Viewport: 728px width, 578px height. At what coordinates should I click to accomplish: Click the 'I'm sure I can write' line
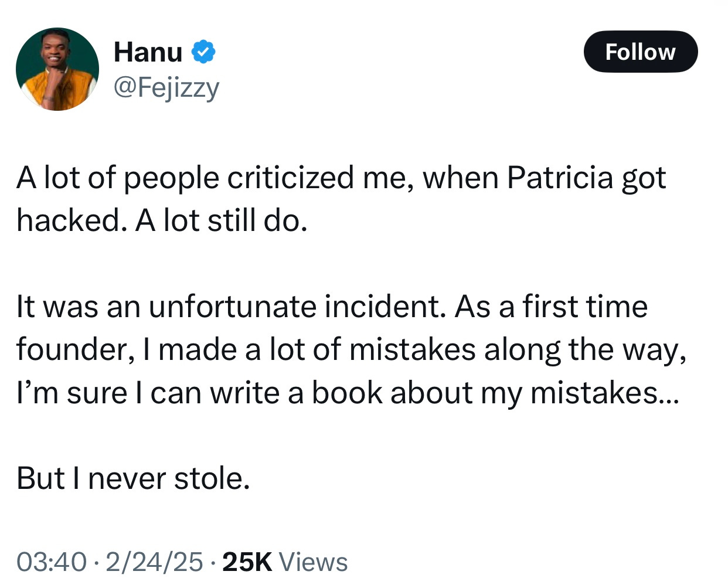tap(347, 393)
